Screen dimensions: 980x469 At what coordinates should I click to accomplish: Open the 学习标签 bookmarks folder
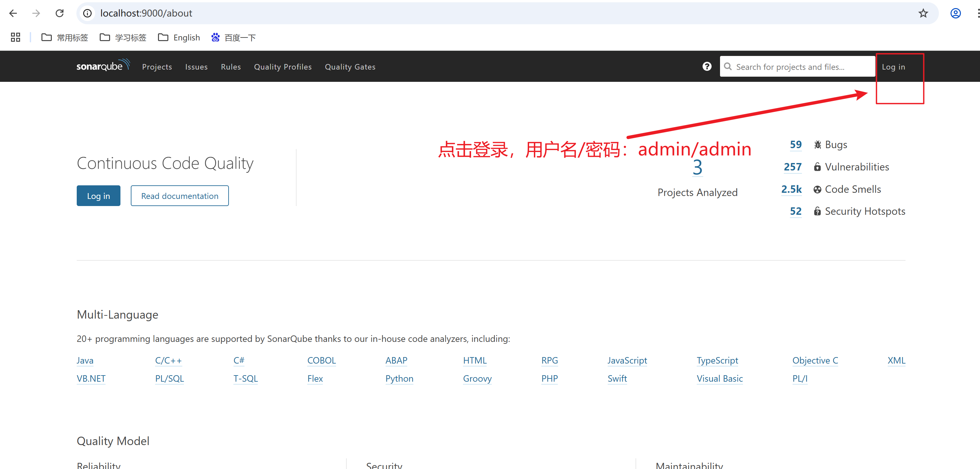click(122, 37)
